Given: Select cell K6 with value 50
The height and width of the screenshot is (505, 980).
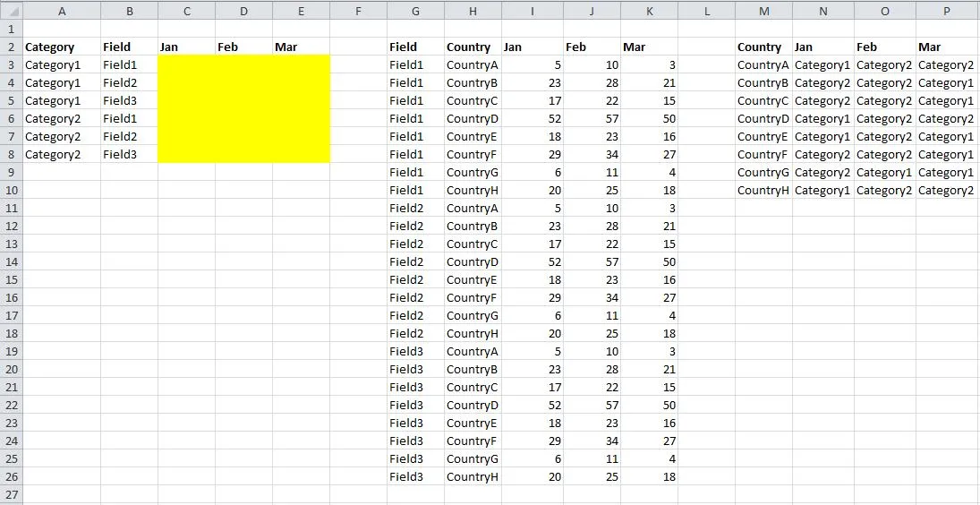Looking at the screenshot, I should click(650, 118).
